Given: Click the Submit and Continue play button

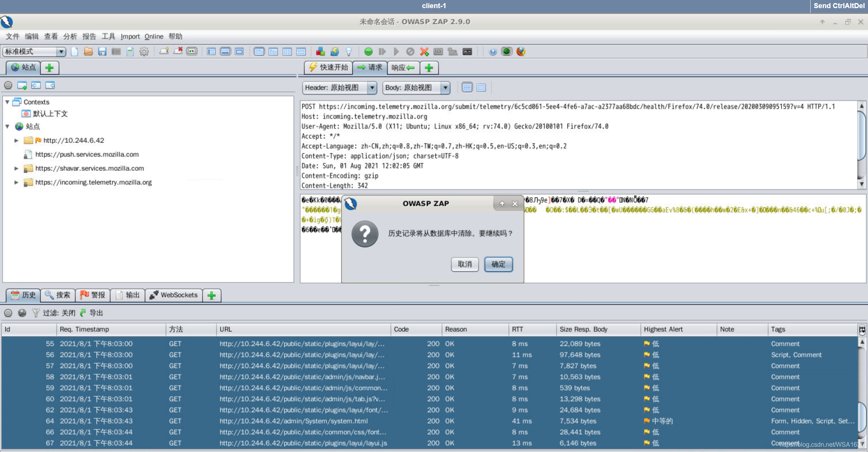Looking at the screenshot, I should tap(396, 52).
